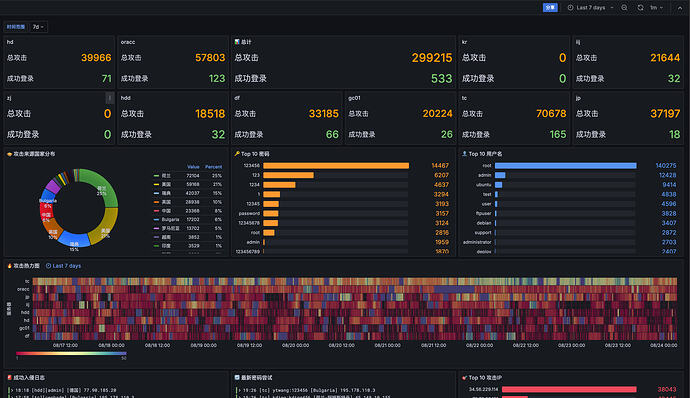Sort legend by the Percent column header
This screenshot has height=398, width=690.
coord(213,167)
